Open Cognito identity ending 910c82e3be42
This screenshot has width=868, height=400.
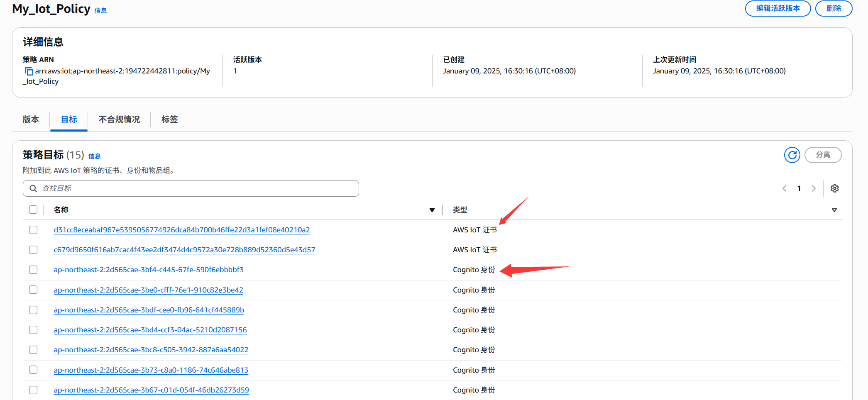[148, 290]
